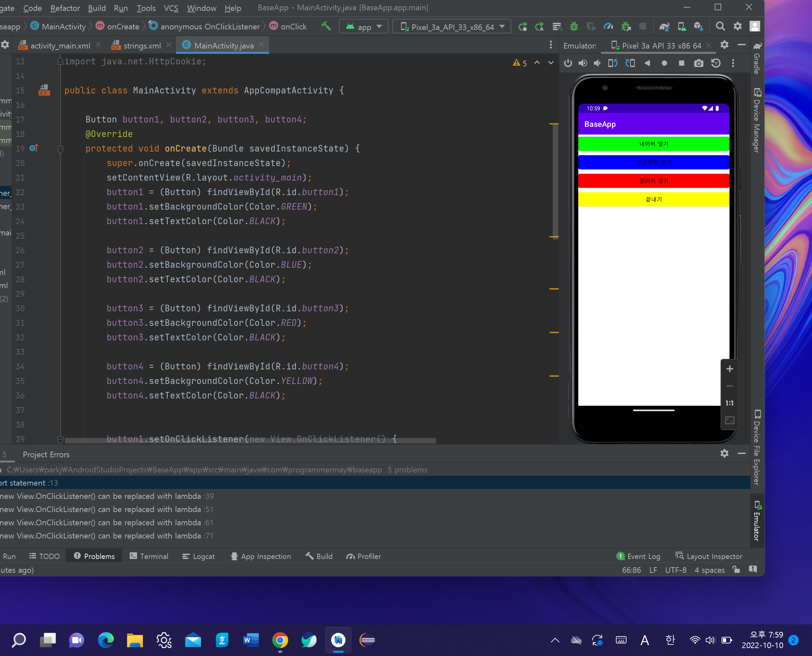This screenshot has height=656, width=812.
Task: Click emulator volume up icon
Action: pos(583,63)
